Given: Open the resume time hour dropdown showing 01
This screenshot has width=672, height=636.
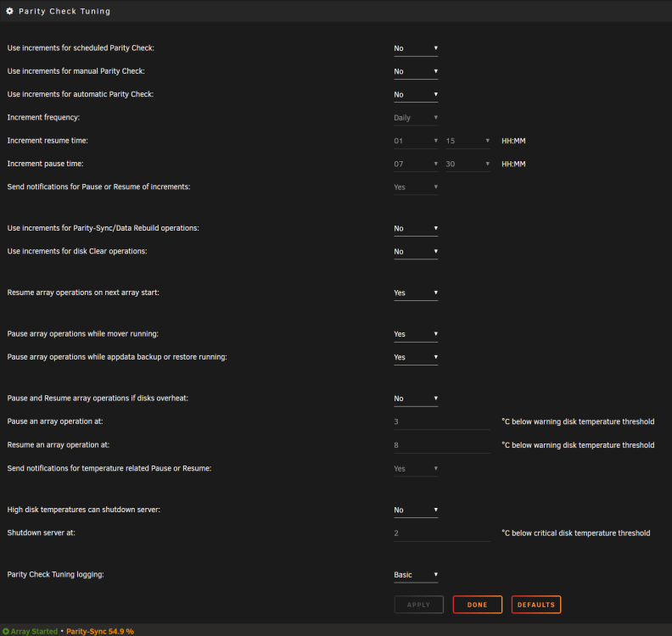Looking at the screenshot, I should pos(416,141).
